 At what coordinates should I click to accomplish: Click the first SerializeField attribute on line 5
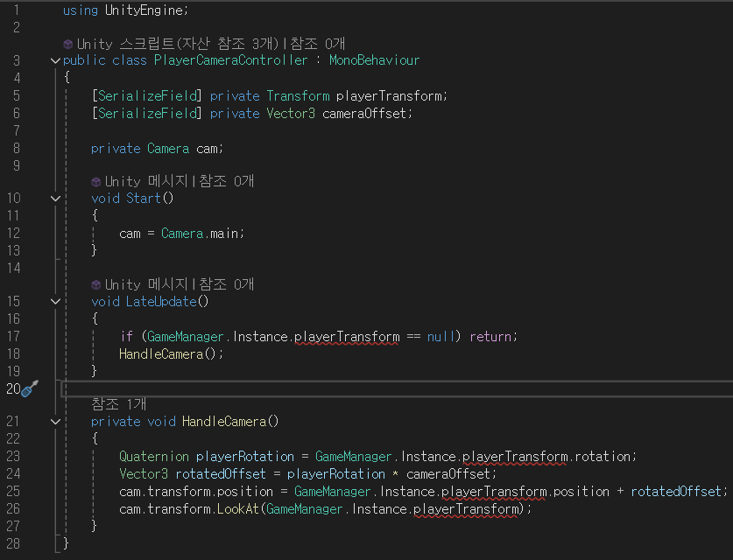click(147, 95)
